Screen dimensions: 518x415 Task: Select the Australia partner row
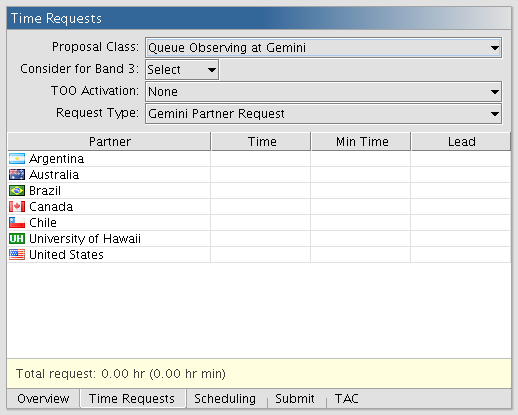[x=259, y=175]
